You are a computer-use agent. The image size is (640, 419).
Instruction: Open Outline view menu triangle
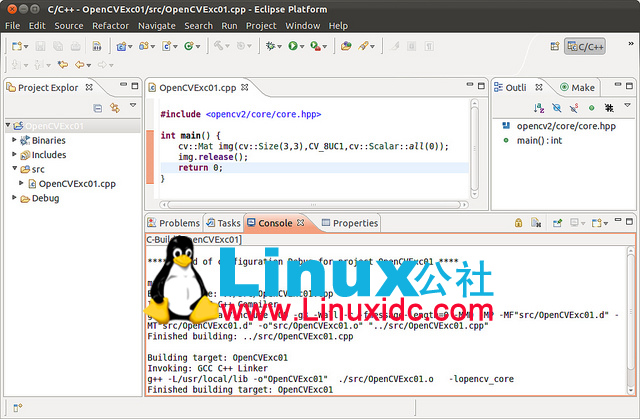tap(628, 105)
